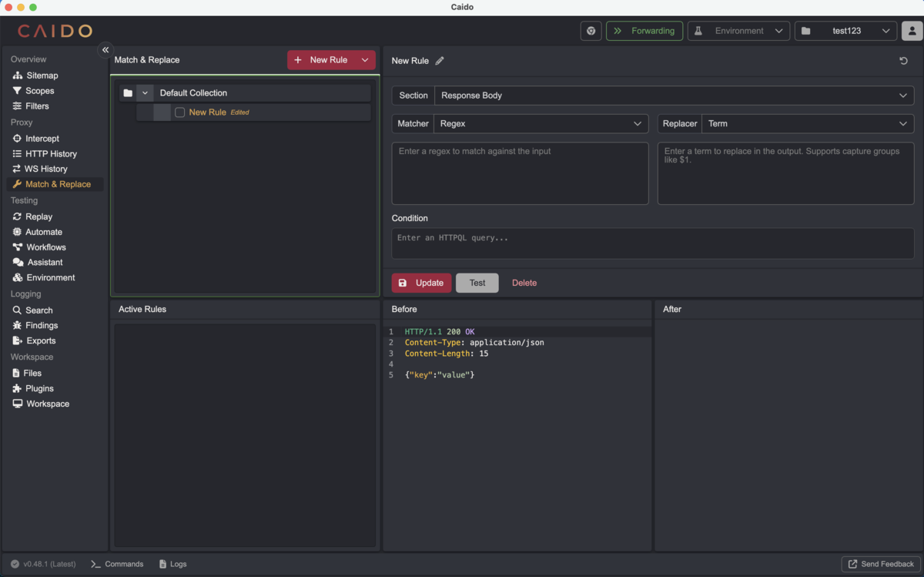Click the Replay refresh icon
Screen dimensions: 924x577
pyautogui.click(x=17, y=216)
